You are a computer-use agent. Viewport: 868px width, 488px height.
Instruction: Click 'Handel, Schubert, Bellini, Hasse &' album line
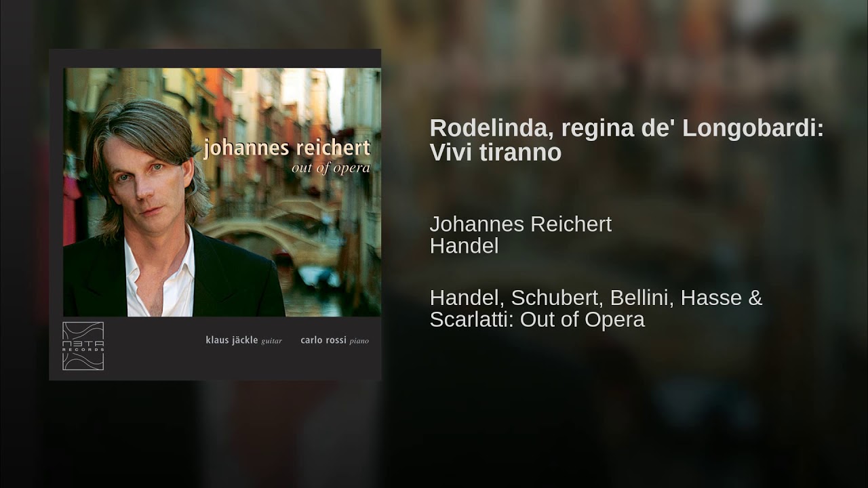tap(596, 298)
